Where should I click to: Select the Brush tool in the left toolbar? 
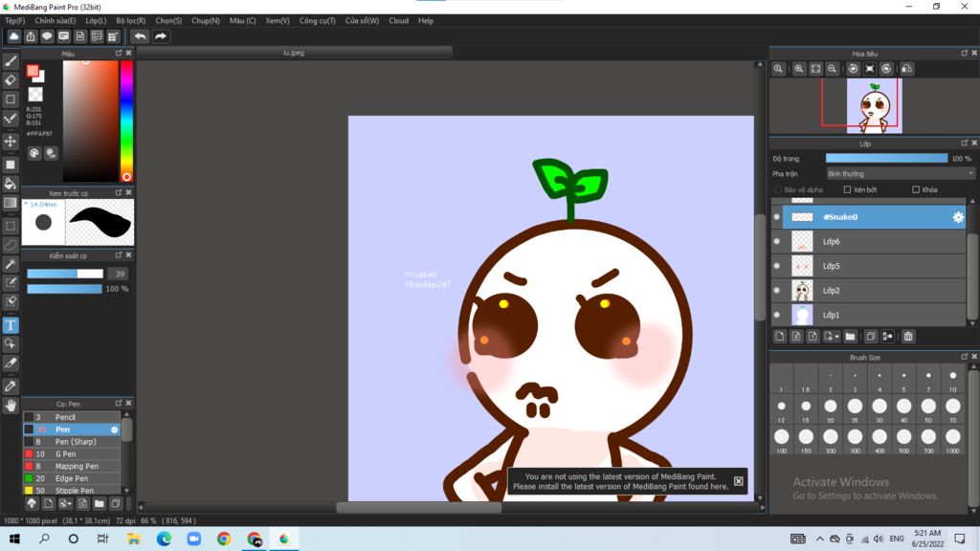[x=11, y=61]
